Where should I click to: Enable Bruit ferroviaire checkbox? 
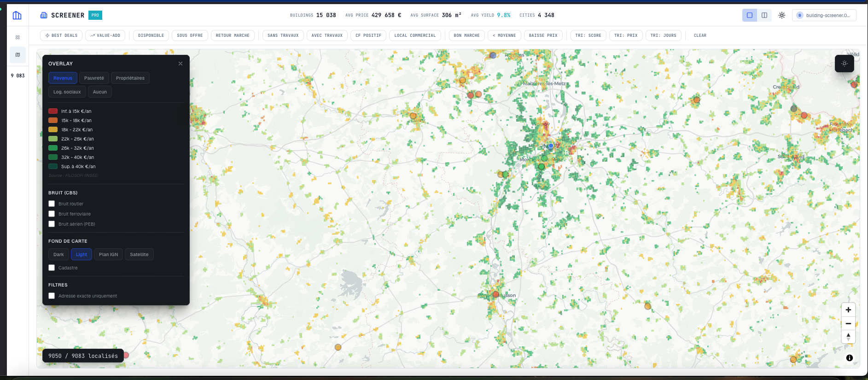click(x=52, y=214)
